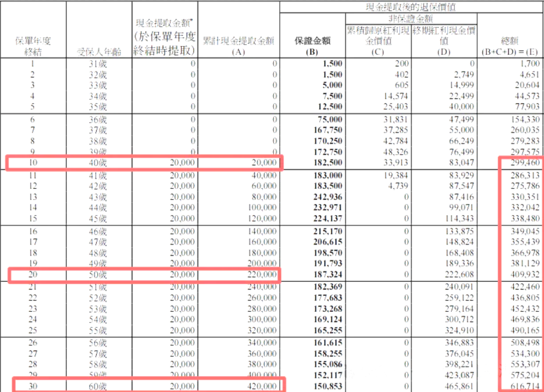Select the 保證金額 (B) column header
Image resolution: width=544 pixels, height=392 pixels.
(x=312, y=45)
